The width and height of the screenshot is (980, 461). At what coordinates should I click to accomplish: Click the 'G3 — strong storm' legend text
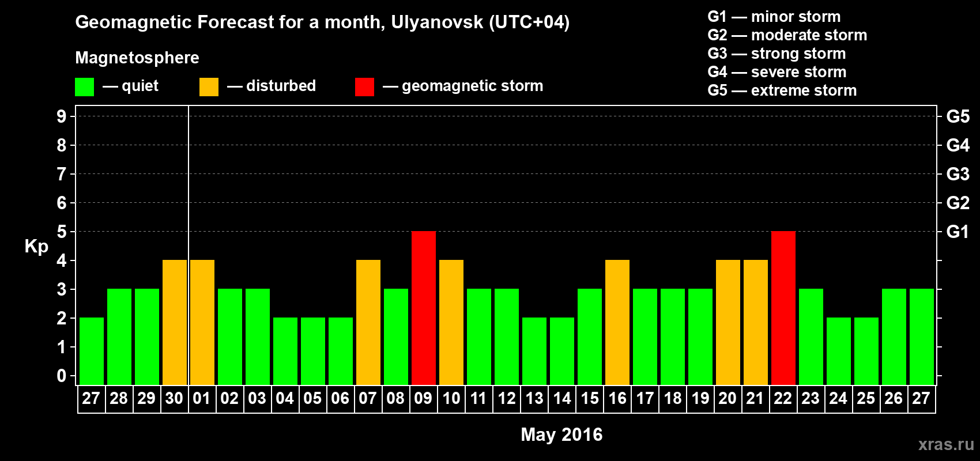click(x=777, y=54)
